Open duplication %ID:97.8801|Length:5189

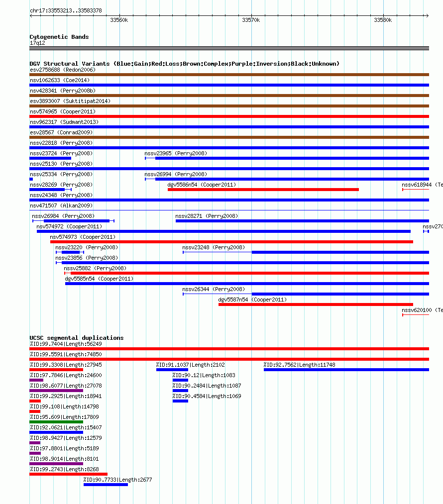pyautogui.click(x=35, y=453)
